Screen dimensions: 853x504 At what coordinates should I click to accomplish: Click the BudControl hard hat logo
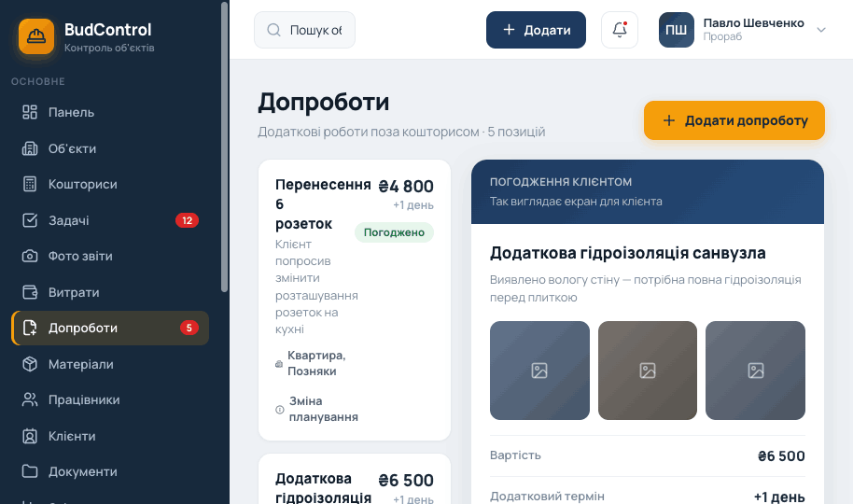(x=36, y=36)
